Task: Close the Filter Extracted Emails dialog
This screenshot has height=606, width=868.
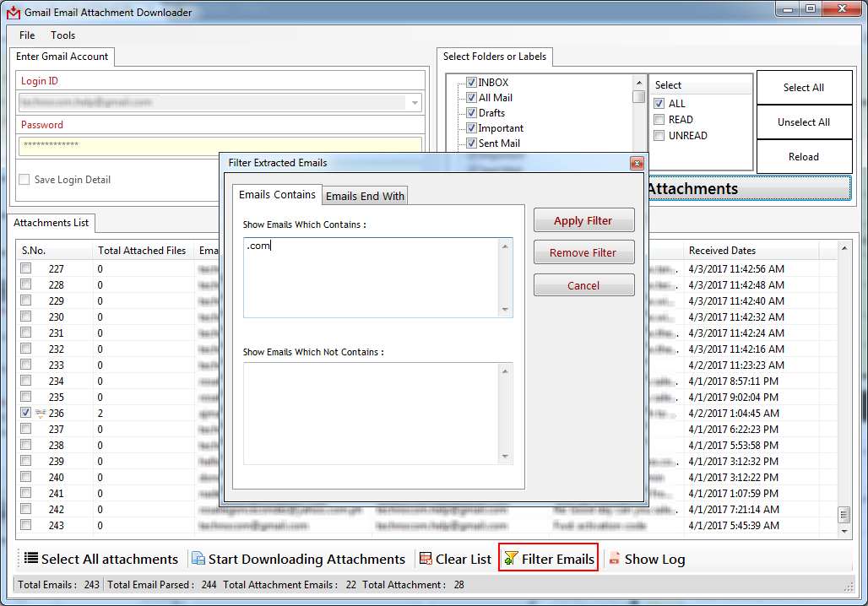Action: click(637, 163)
